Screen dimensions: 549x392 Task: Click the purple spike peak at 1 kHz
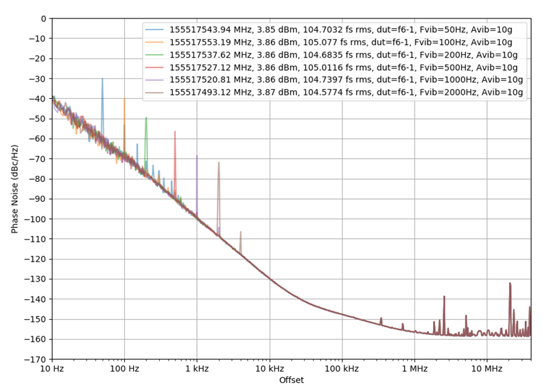pos(197,155)
